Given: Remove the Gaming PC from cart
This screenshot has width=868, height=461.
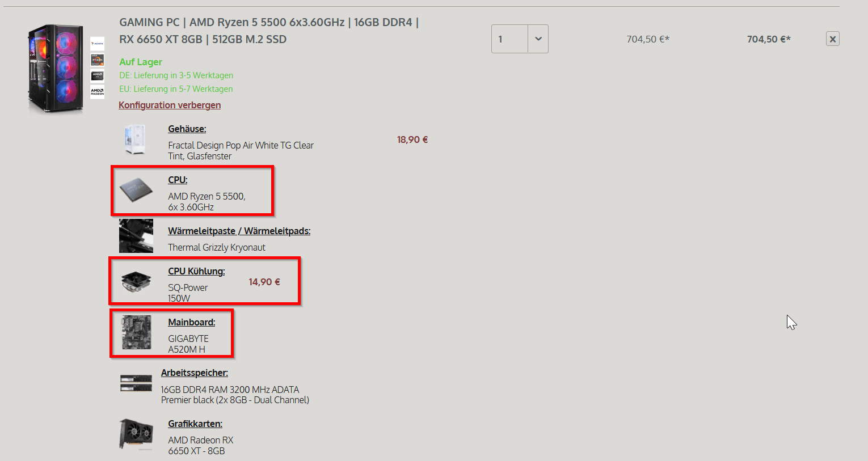Looking at the screenshot, I should 832,39.
